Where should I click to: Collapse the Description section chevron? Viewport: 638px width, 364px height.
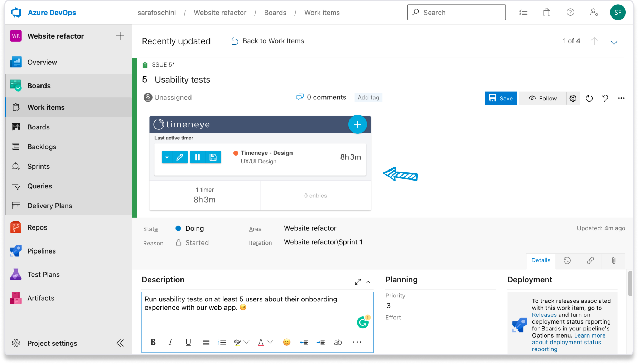368,282
